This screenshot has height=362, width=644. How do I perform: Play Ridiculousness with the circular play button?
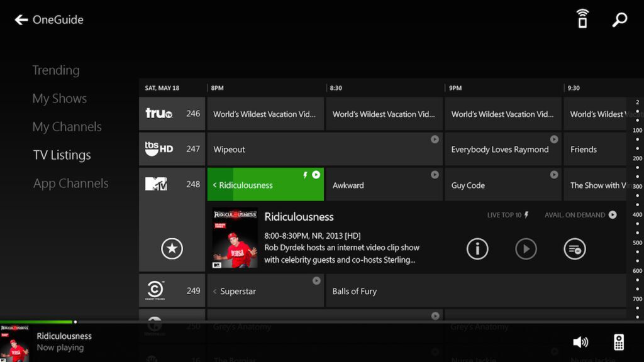coord(526,249)
